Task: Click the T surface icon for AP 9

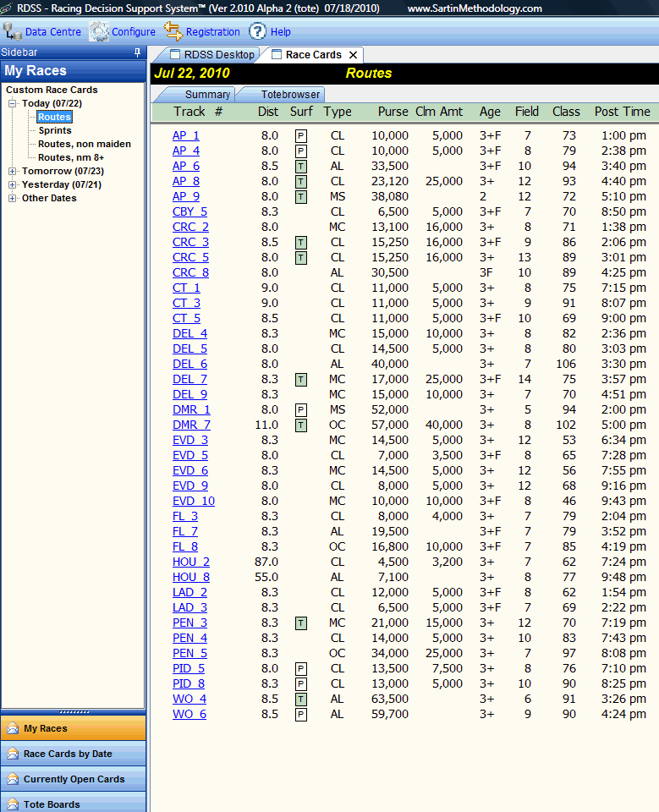Action: point(301,197)
